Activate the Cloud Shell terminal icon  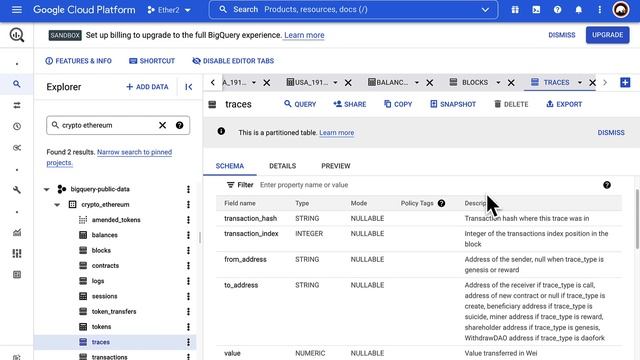[536, 10]
